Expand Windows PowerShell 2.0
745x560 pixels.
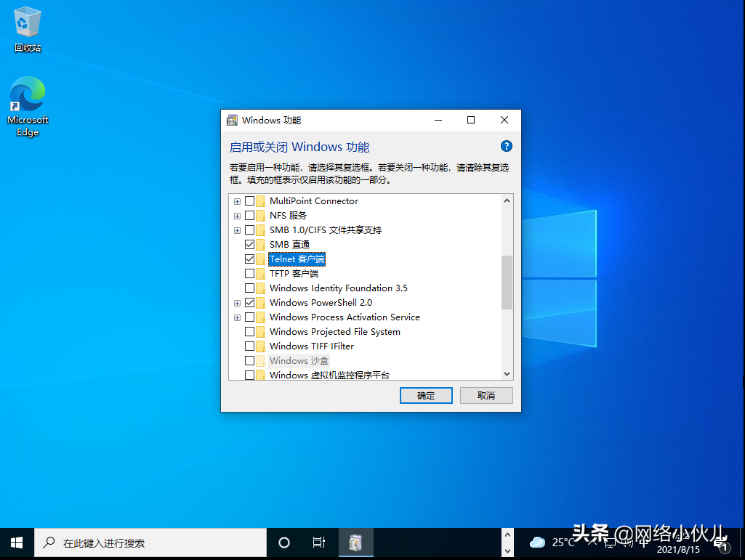[237, 302]
